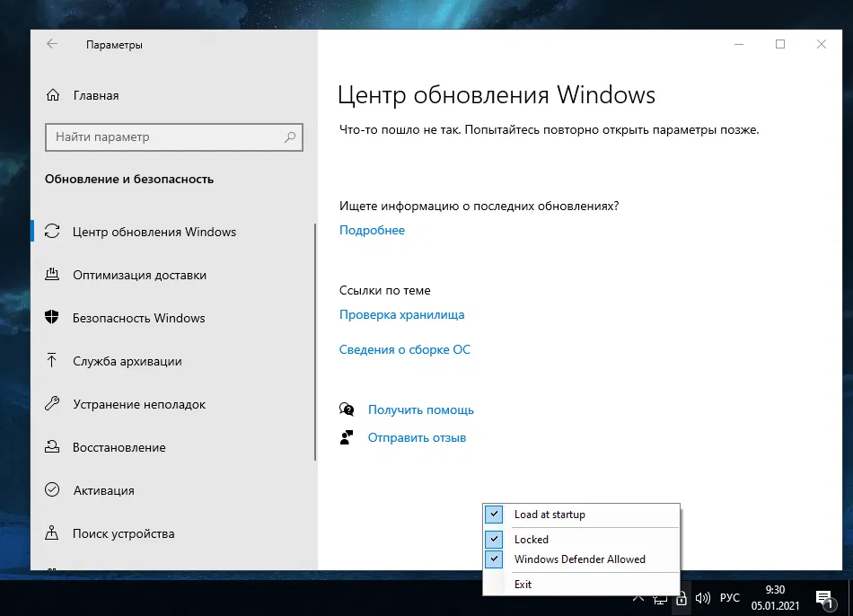Viewport: 853px width, 616px height.
Task: Open Устранение неполадок in the sidebar
Action: 173,404
